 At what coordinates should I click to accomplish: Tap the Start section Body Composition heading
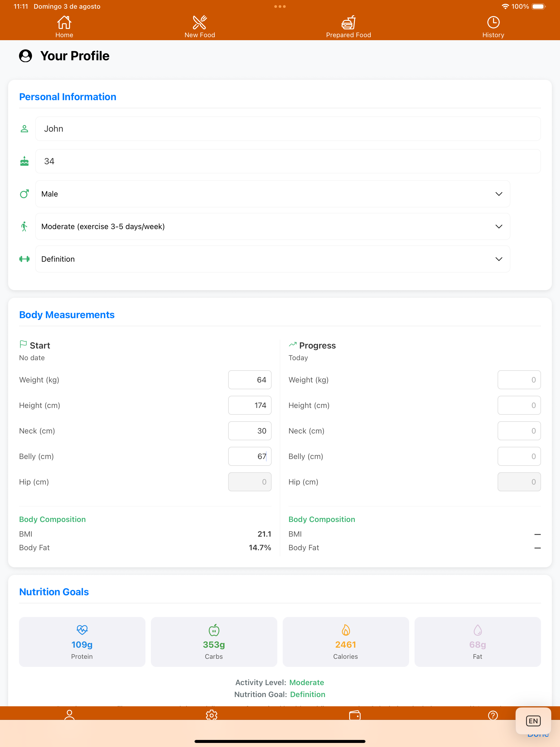coord(52,519)
